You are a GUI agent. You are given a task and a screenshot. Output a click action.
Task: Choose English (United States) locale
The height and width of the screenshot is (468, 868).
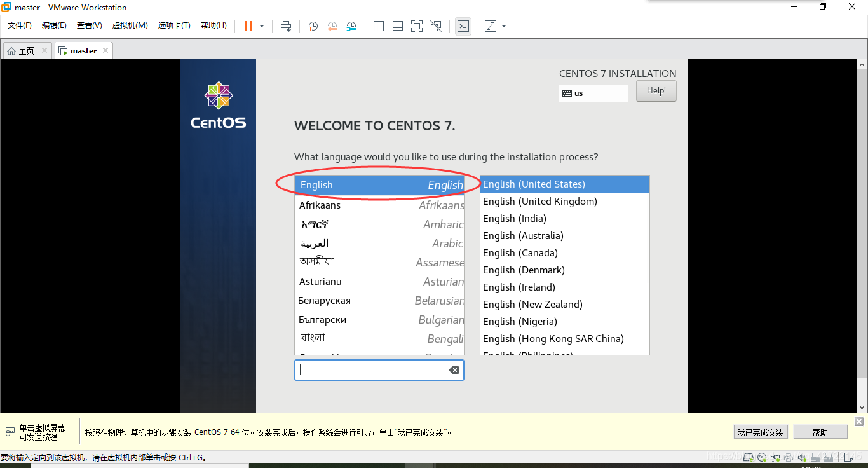pyautogui.click(x=564, y=184)
